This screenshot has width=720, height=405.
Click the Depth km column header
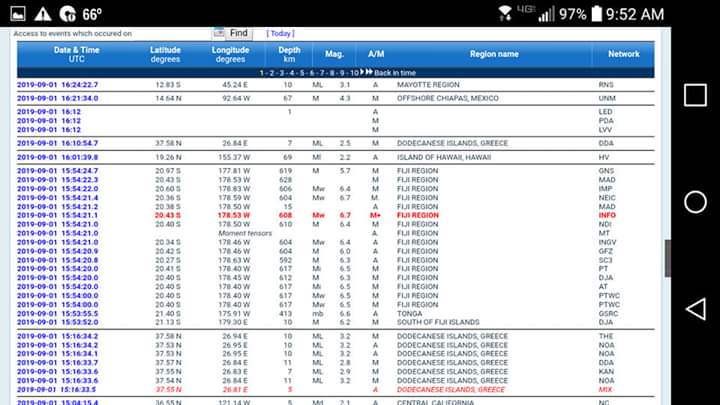289,54
